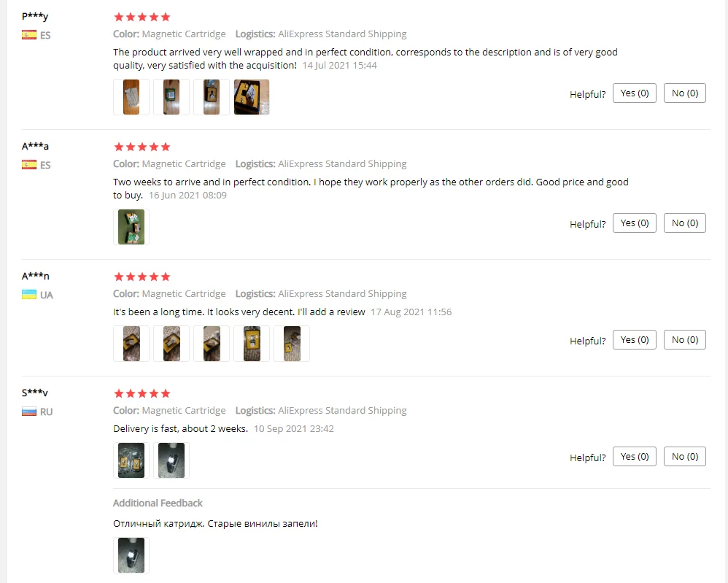728x583 pixels.
Task: Click the five-star rating of A***a's review
Action: point(142,147)
